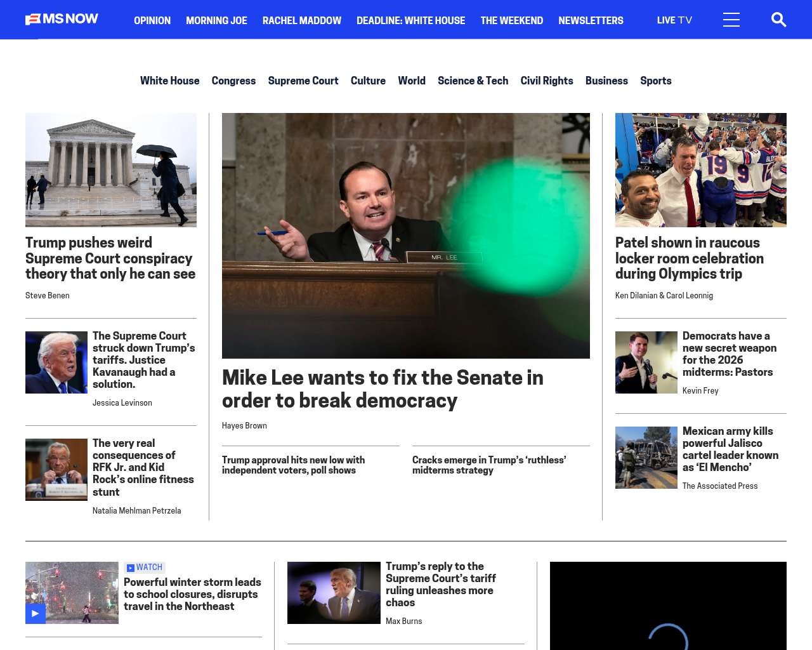This screenshot has height=650, width=812.
Task: Open the locker room celebration photo
Action: (701, 170)
